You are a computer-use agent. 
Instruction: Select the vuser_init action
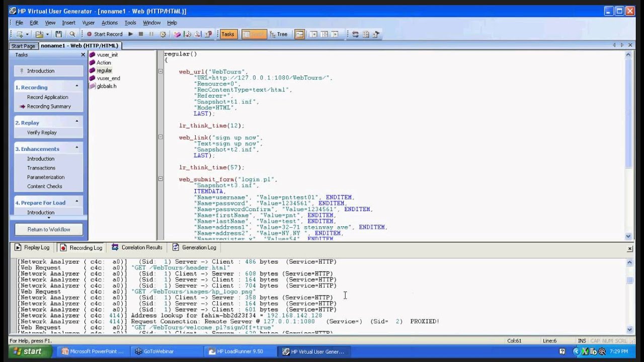coord(107,55)
